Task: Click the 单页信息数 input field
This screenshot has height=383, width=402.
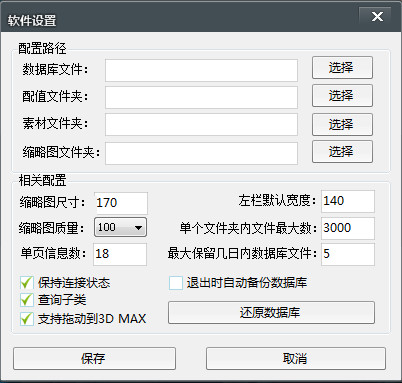Action: [120, 254]
